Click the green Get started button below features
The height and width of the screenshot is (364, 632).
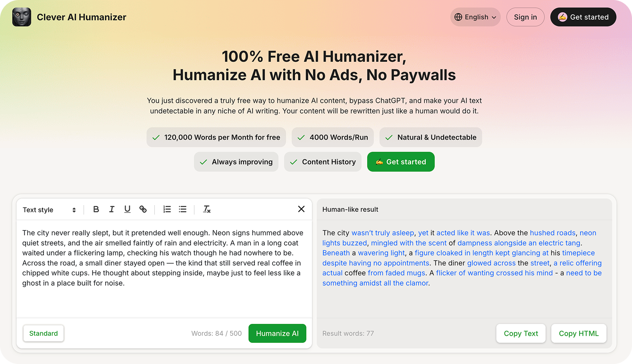(x=401, y=162)
